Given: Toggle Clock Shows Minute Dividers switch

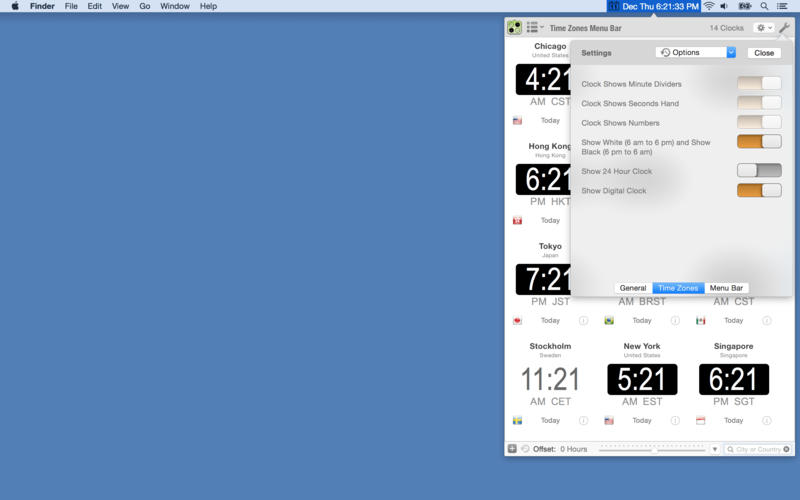Looking at the screenshot, I should coord(759,84).
